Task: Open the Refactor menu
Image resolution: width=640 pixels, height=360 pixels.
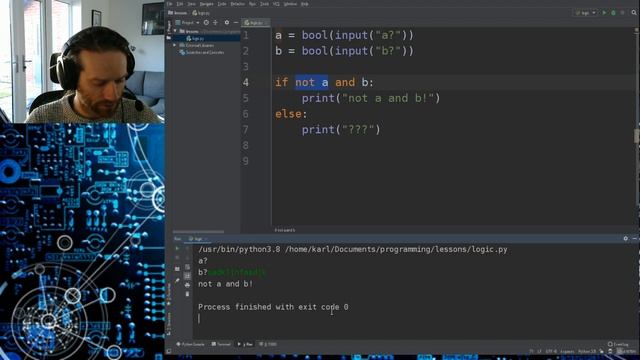Action: coord(238,4)
